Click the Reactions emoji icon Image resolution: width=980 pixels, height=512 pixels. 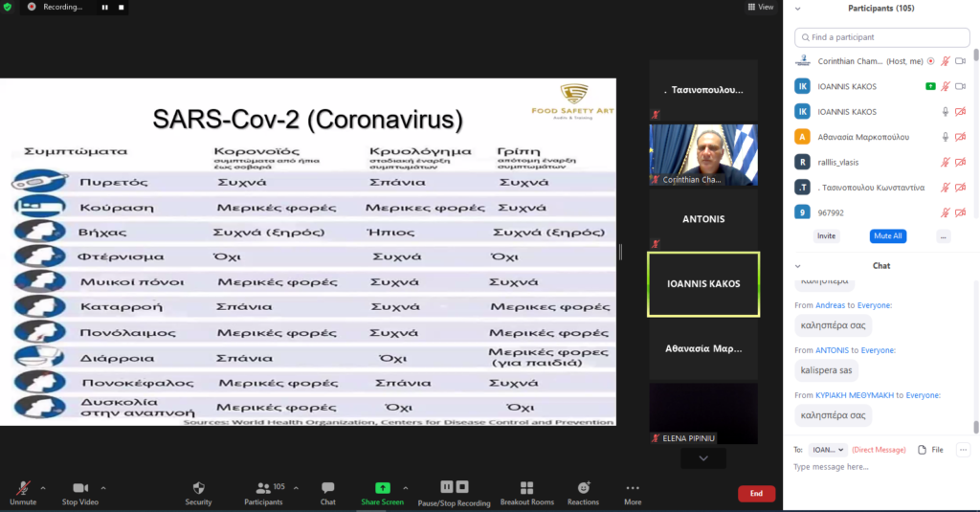tap(584, 488)
